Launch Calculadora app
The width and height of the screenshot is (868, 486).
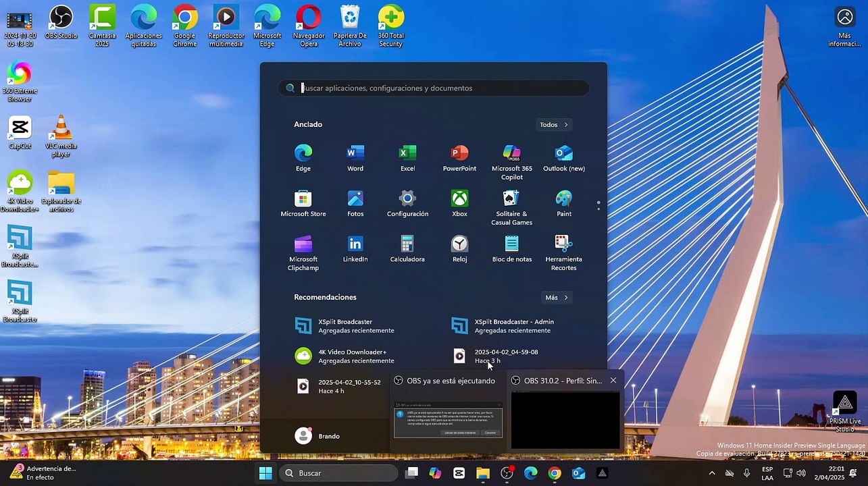pos(407,249)
